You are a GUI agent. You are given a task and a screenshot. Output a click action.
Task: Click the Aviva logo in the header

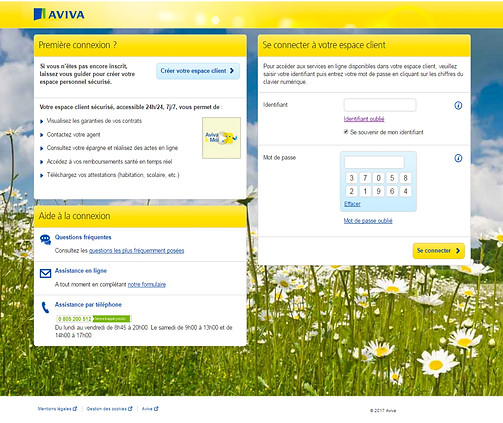[x=59, y=14]
